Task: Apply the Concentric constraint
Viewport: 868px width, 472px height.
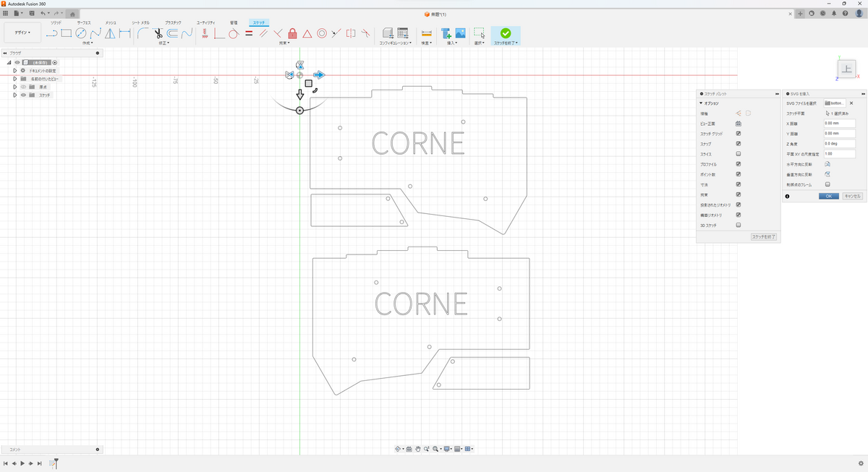Action: [x=322, y=33]
